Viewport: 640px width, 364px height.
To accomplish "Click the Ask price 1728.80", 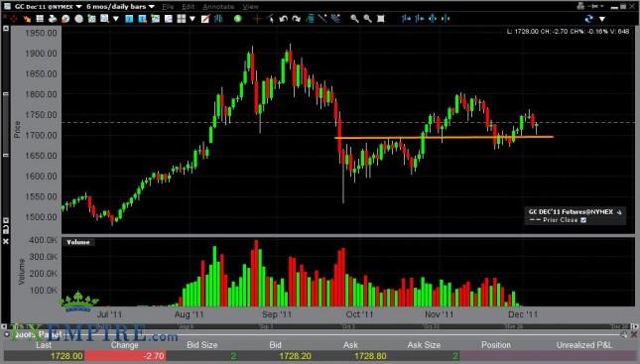I will coord(370,356).
